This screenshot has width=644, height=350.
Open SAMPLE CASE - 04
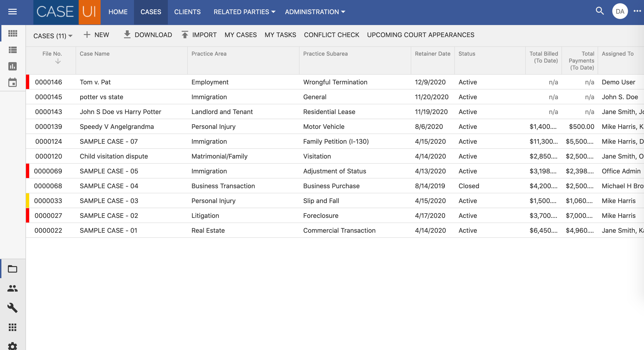[109, 186]
